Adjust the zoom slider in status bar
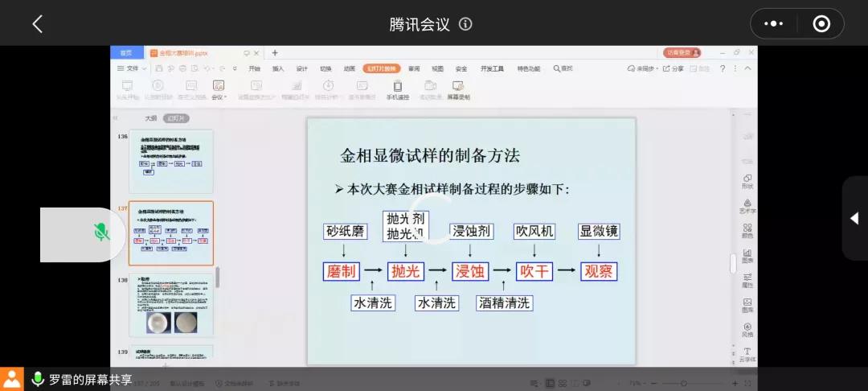 685,383
